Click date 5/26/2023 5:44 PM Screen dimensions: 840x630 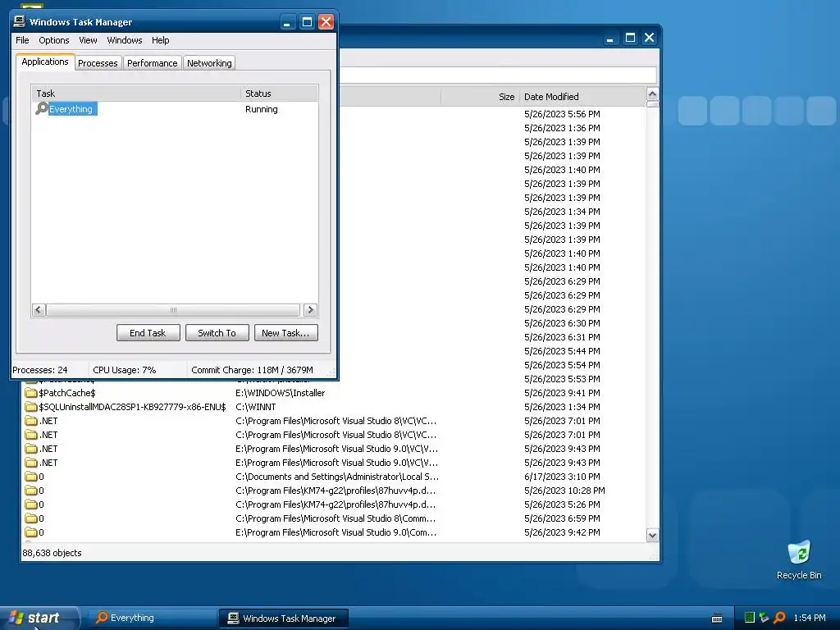(562, 351)
